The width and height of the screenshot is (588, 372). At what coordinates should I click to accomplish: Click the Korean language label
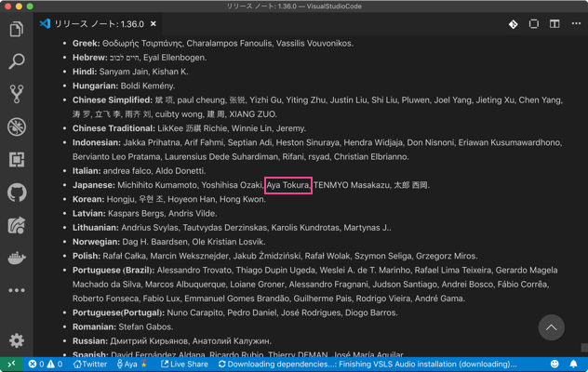click(x=88, y=200)
